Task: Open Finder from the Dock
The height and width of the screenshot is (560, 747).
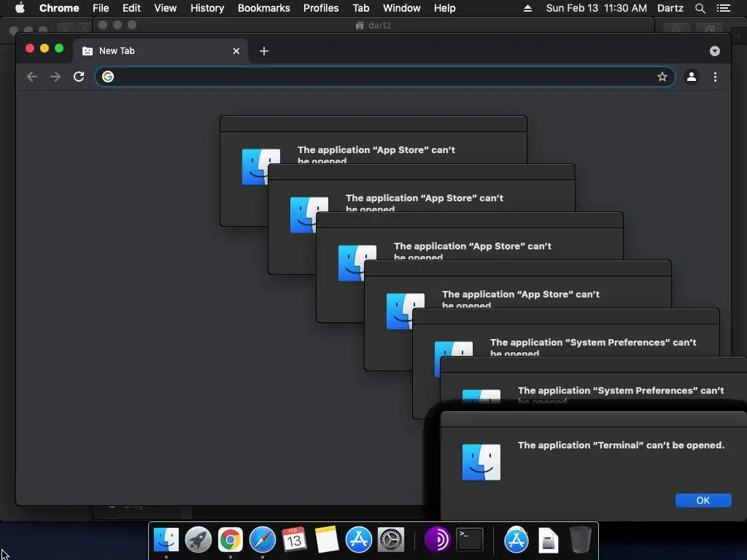Action: (166, 540)
